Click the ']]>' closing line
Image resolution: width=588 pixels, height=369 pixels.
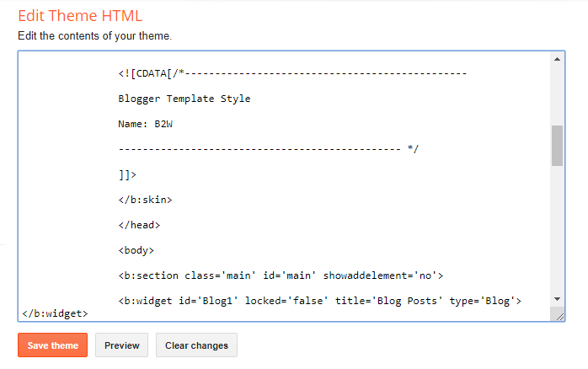pyautogui.click(x=127, y=174)
